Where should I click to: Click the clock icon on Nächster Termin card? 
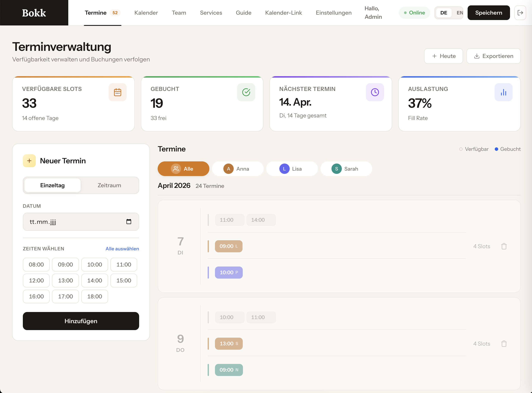click(x=375, y=92)
